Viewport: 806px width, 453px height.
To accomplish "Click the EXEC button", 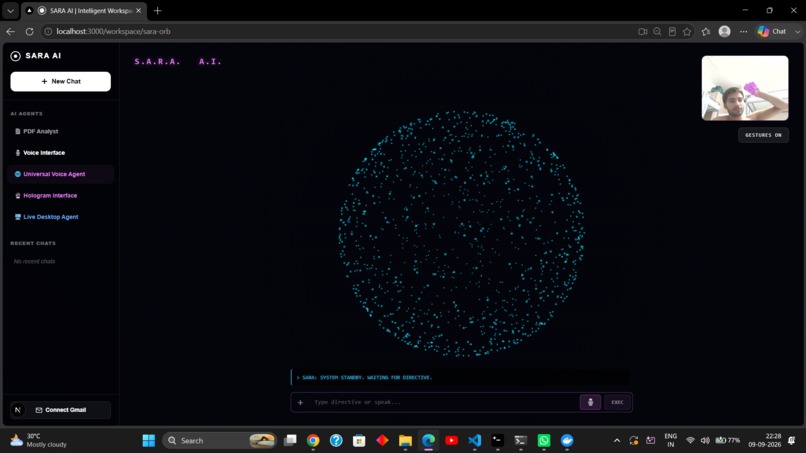I will tap(617, 402).
